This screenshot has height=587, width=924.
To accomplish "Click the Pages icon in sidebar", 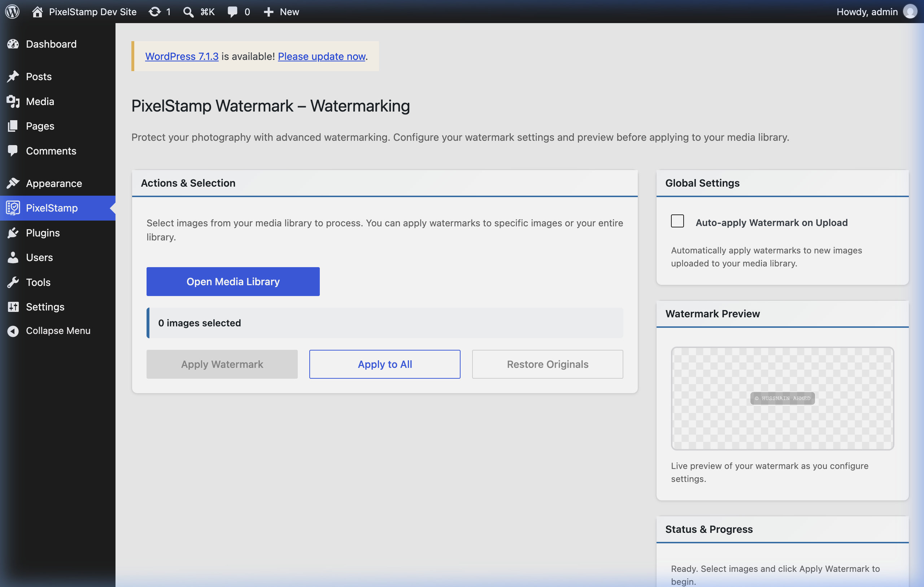I will click(13, 126).
